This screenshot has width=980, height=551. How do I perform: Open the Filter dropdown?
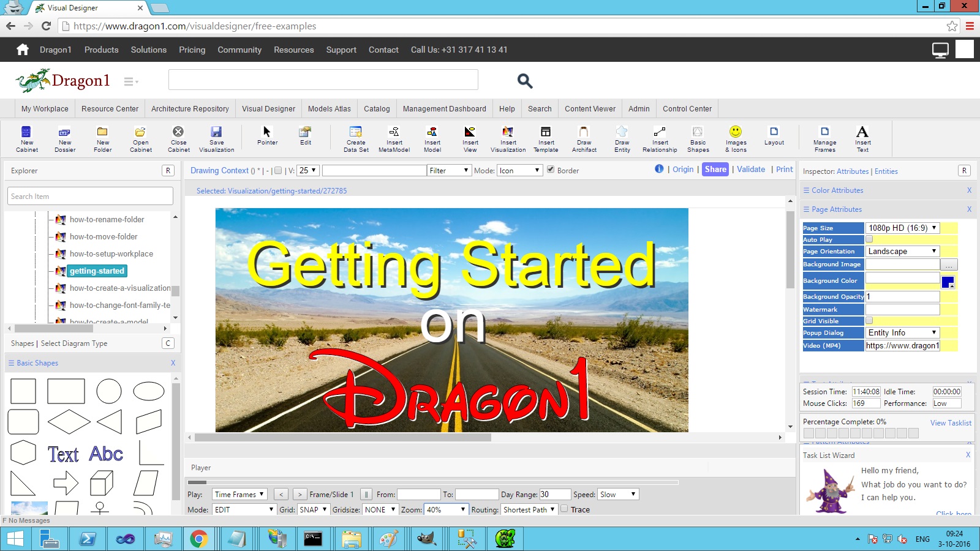point(449,170)
